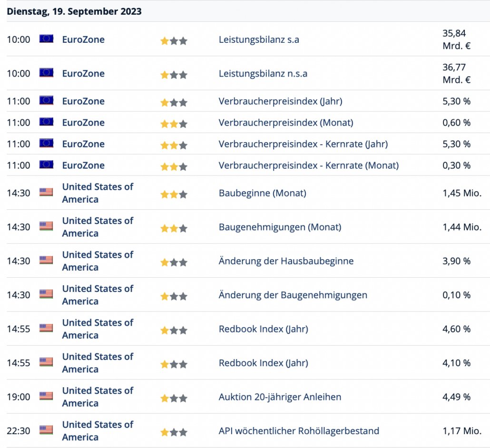Click the US flag in the Redbook Index 4,60 % row
This screenshot has width=490, height=448.
click(46, 328)
